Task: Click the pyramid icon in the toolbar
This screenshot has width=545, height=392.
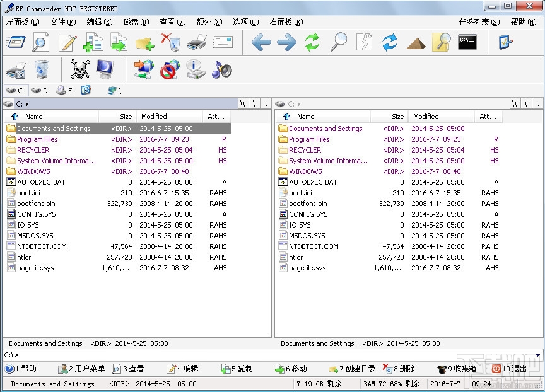Action: 416,43
